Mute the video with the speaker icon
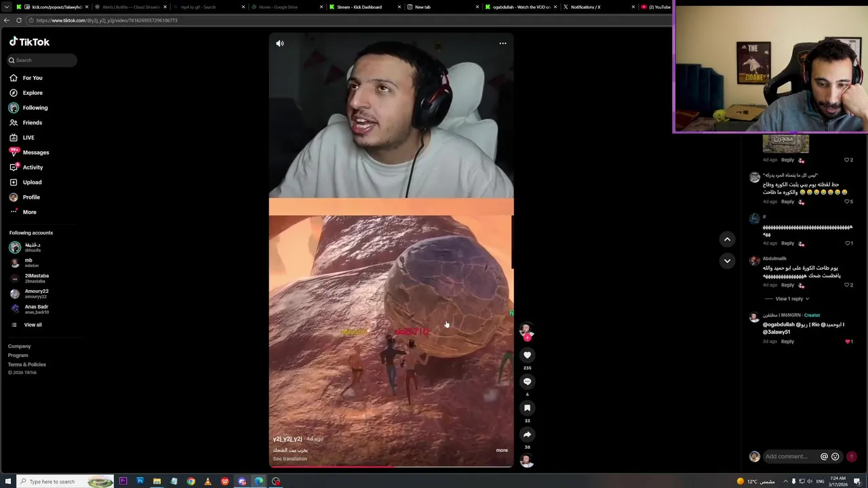This screenshot has height=488, width=868. click(280, 43)
